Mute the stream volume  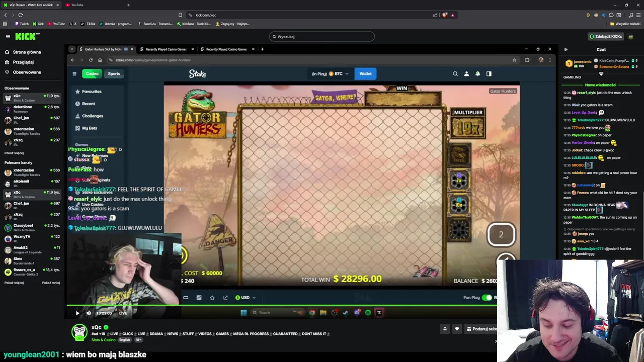[x=89, y=313]
